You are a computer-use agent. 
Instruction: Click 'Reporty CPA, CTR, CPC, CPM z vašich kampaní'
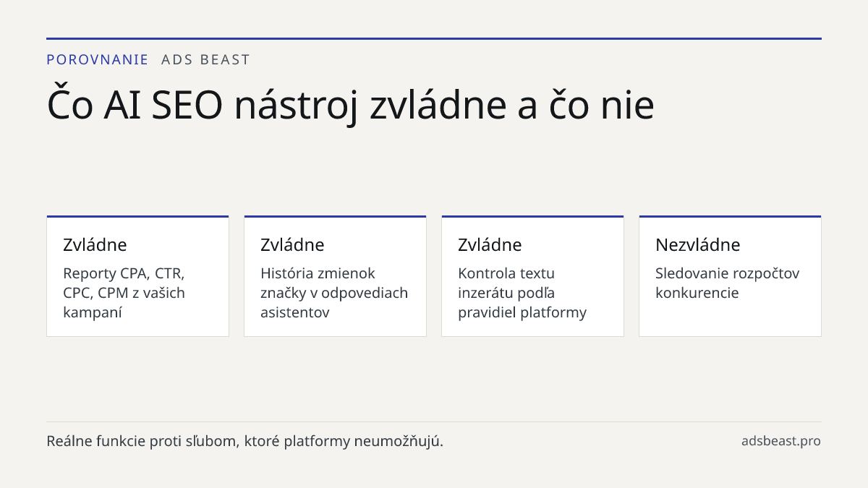tap(124, 293)
